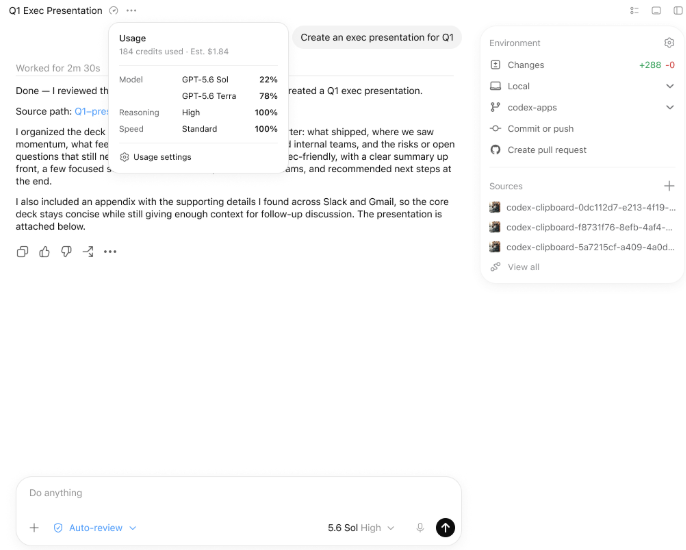Add a new source with plus icon

[x=669, y=186]
